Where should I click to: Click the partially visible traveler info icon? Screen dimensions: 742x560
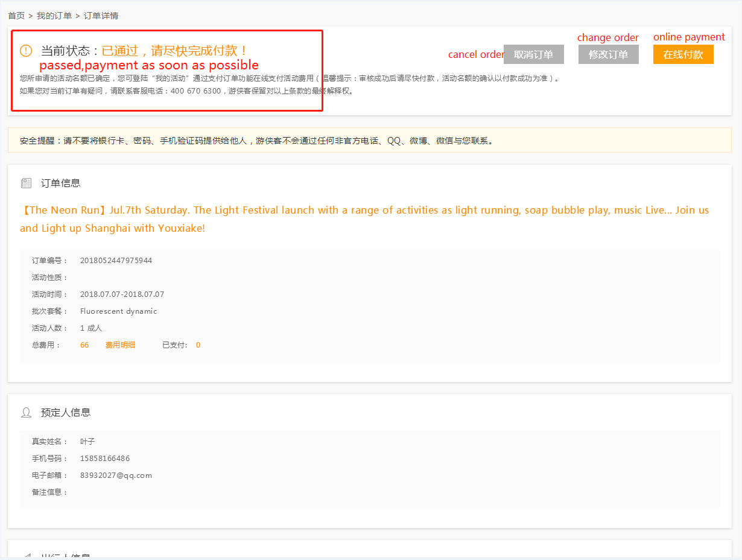pos(26,556)
